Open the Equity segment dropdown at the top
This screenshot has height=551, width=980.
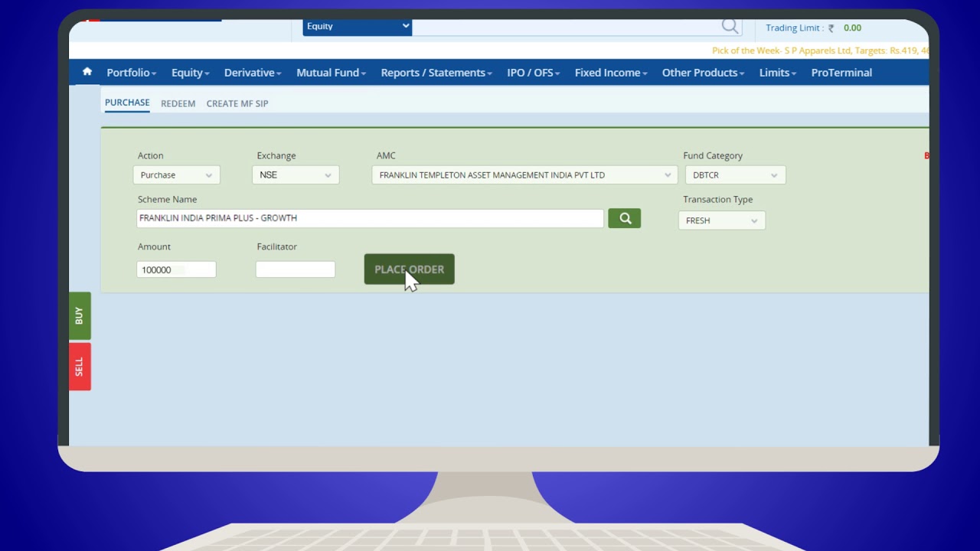coord(358,27)
